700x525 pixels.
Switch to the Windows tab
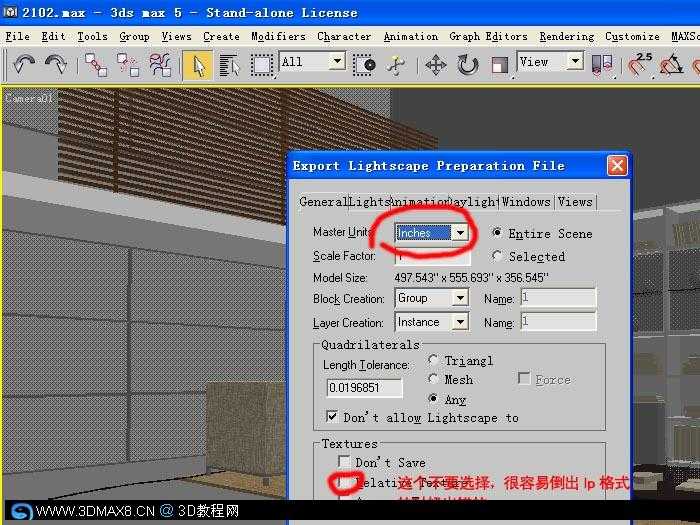[526, 202]
